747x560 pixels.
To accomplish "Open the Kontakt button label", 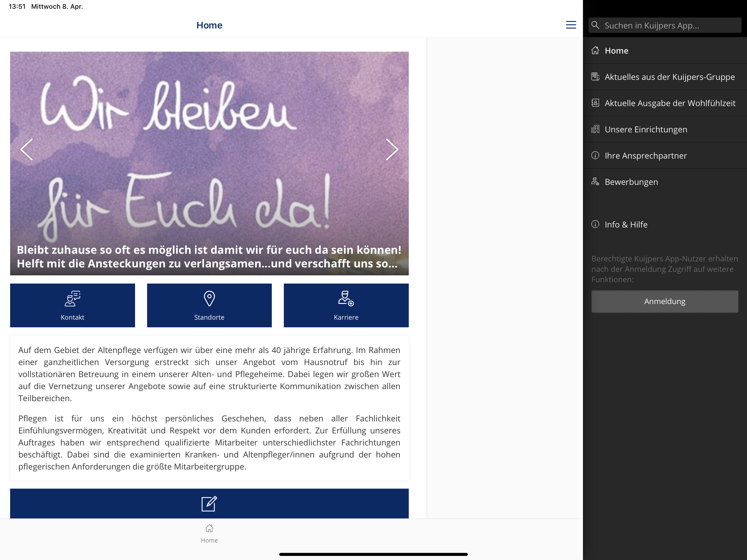I will click(x=72, y=317).
